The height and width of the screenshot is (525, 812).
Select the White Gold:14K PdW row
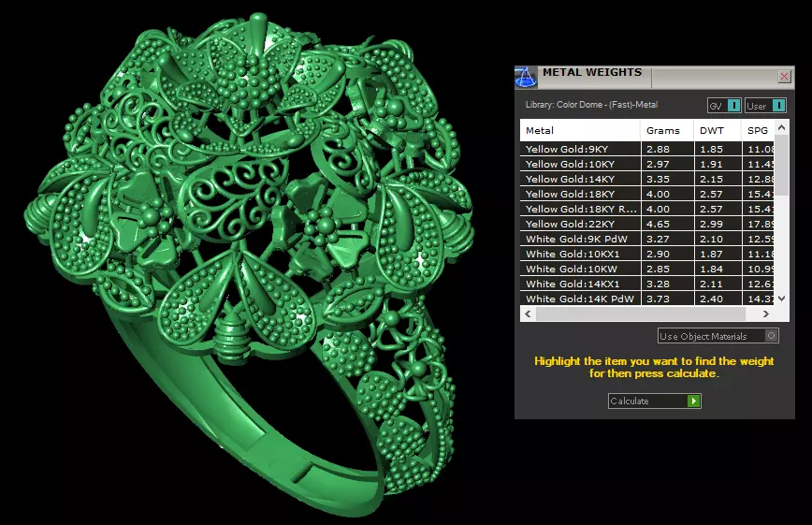pyautogui.click(x=646, y=299)
